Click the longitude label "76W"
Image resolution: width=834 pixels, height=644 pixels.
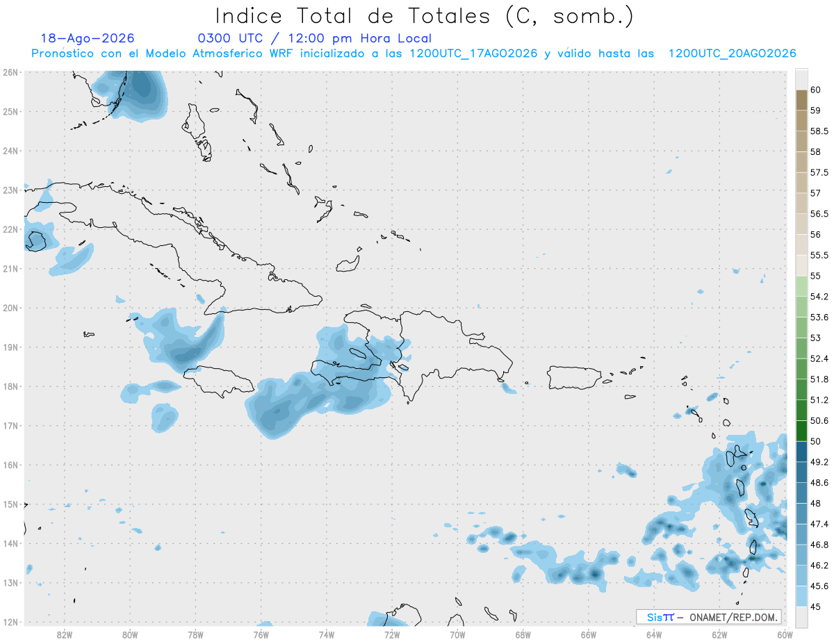(x=261, y=634)
